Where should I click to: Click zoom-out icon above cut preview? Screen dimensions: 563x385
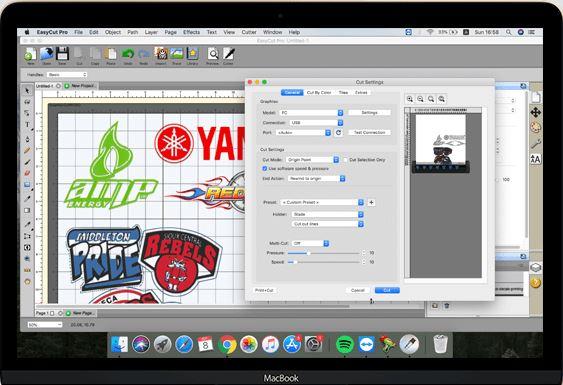(x=420, y=99)
